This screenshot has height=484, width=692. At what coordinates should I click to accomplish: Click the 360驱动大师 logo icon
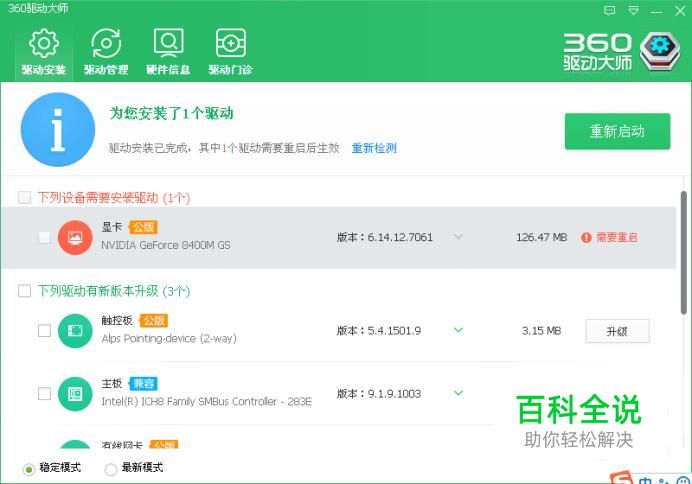point(660,51)
